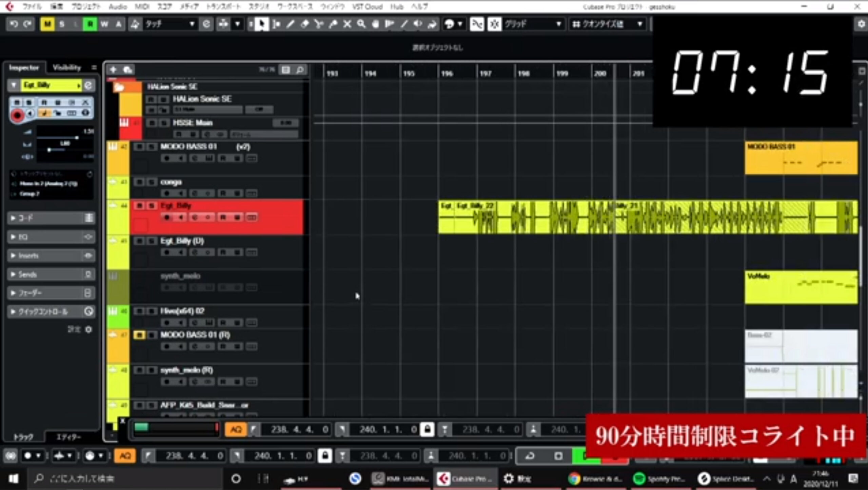Select the Mute X tool
Image resolution: width=868 pixels, height=490 pixels.
pyautogui.click(x=347, y=24)
